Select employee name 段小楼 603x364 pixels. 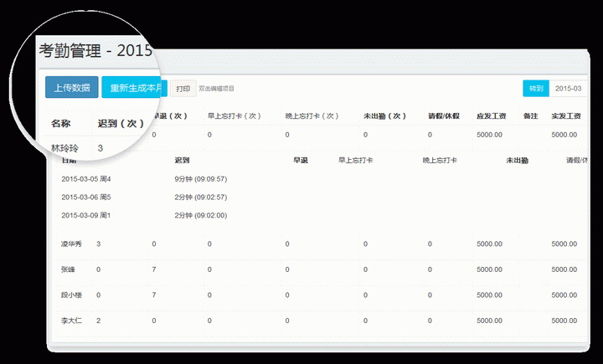coord(71,295)
